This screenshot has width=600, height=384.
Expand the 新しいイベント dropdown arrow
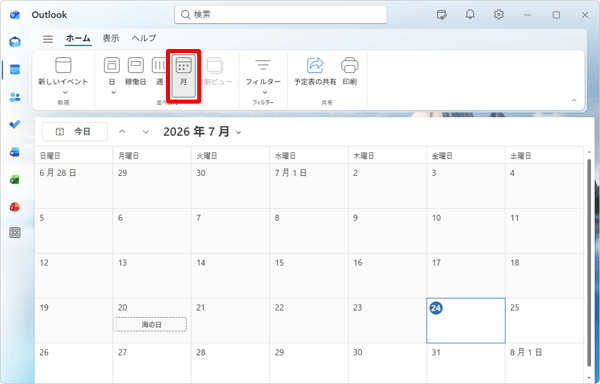(65, 92)
